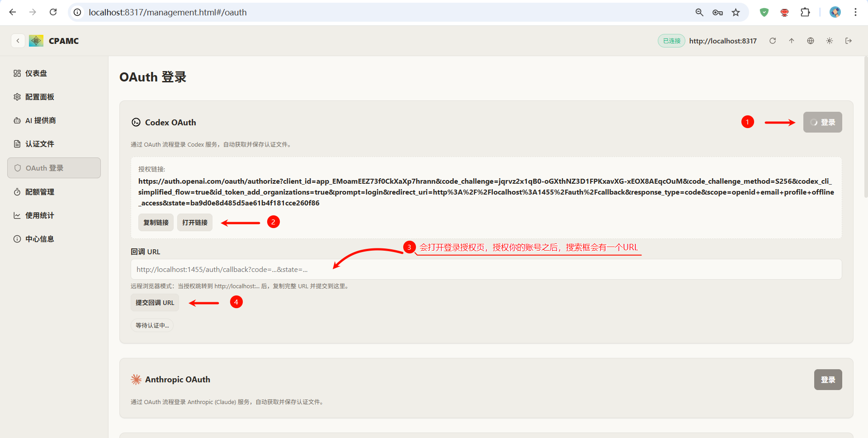868x438 pixels.
Task: Open 认证文件 in sidebar
Action: tap(54, 144)
